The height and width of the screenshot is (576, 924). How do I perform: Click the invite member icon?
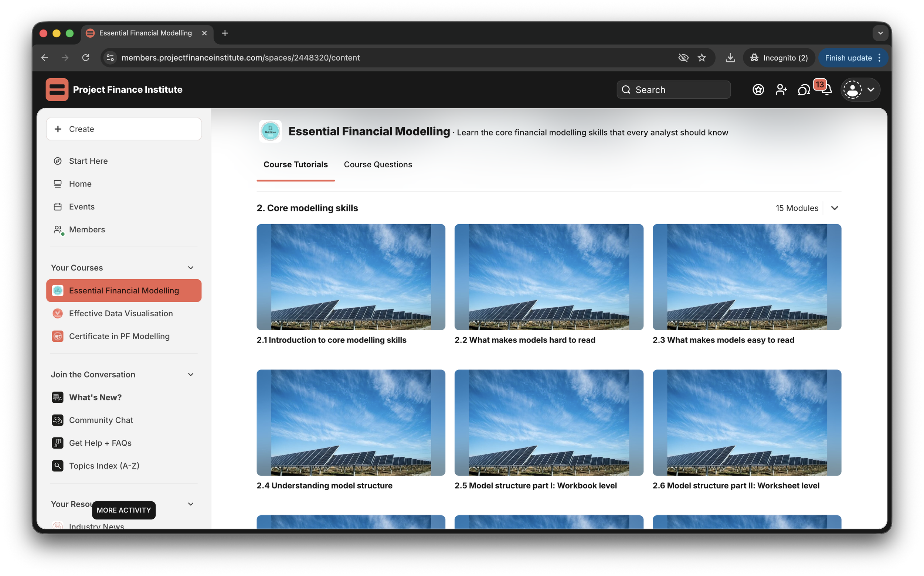click(x=781, y=89)
